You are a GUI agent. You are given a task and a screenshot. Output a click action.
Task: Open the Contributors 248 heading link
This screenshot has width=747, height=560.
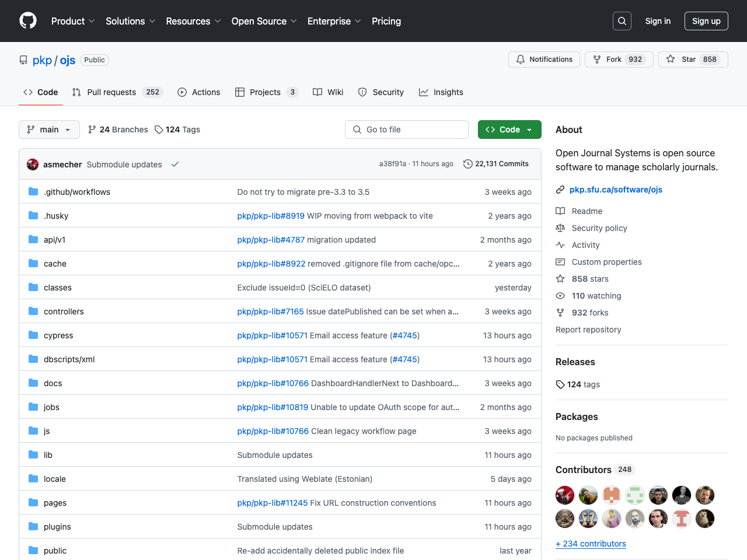[x=595, y=470]
